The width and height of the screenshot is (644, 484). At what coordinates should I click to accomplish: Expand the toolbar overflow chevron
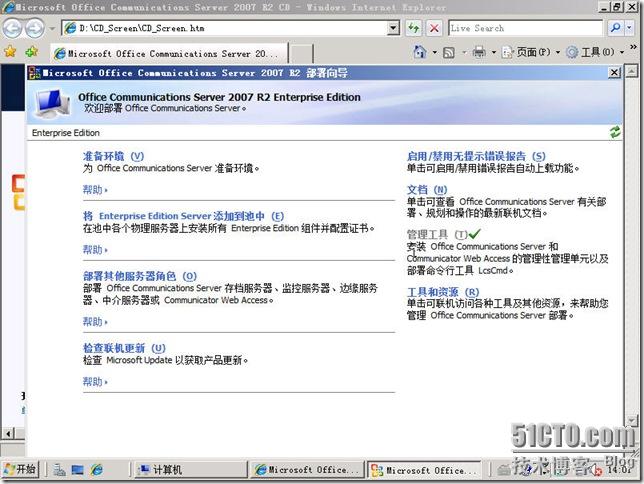pos(633,47)
